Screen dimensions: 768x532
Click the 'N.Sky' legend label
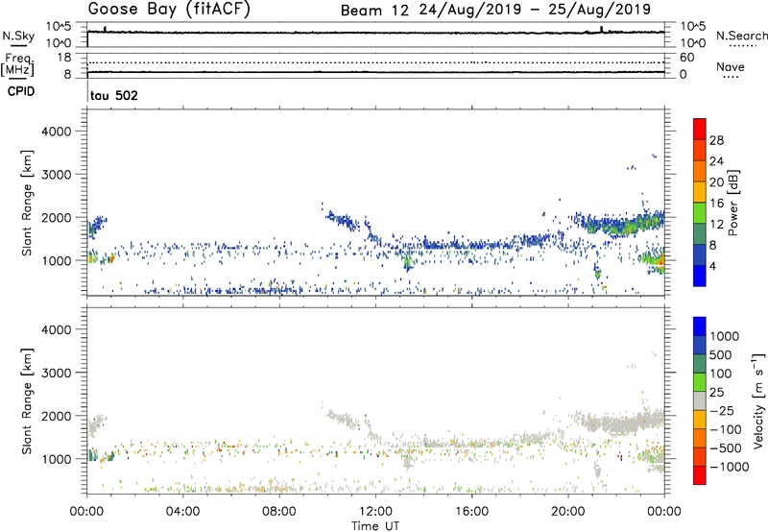[x=18, y=36]
